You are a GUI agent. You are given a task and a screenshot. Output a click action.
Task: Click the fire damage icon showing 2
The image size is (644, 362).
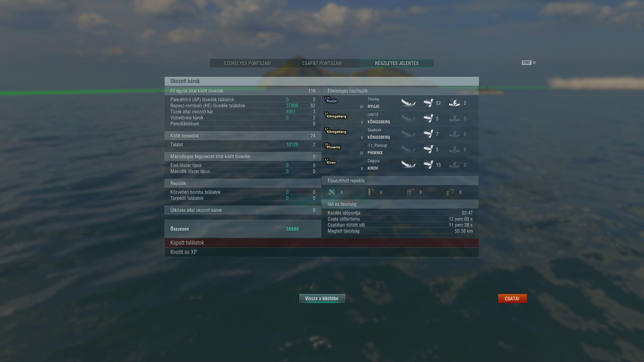[x=454, y=103]
